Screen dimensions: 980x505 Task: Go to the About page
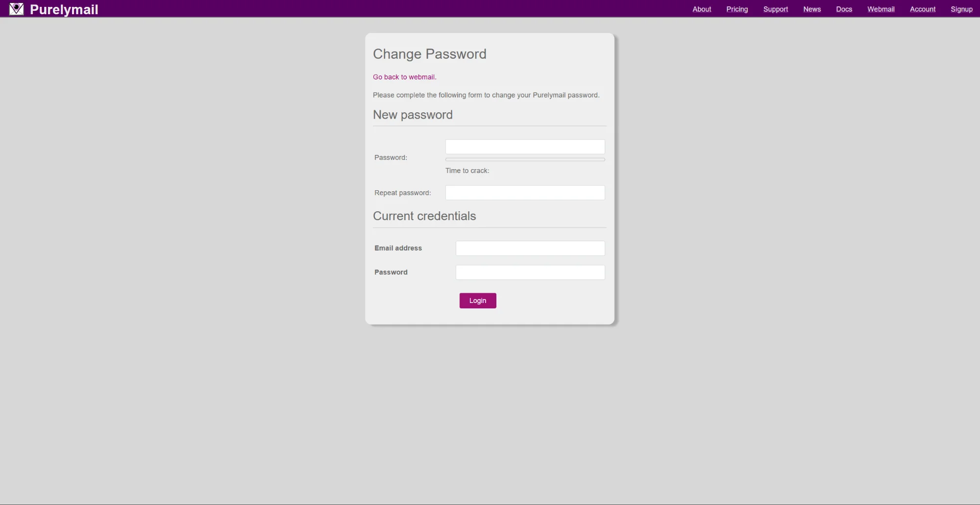(x=702, y=9)
